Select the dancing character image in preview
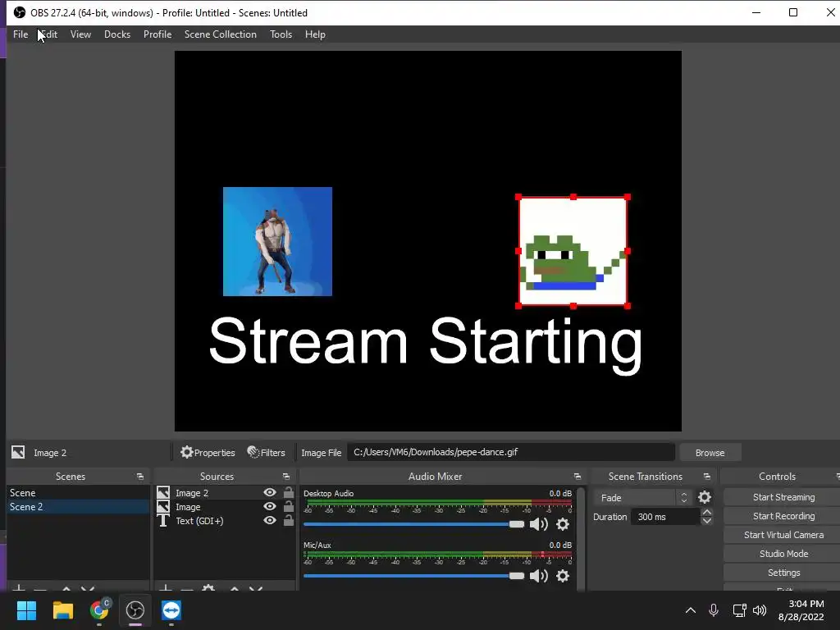Viewport: 840px width, 630px height. [277, 242]
